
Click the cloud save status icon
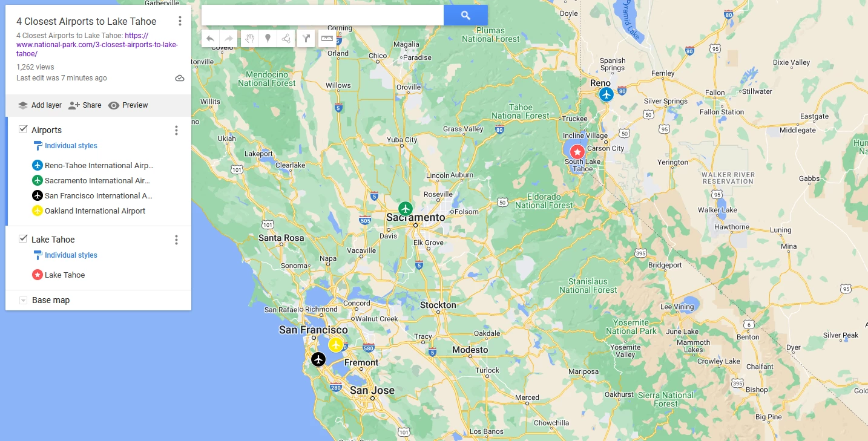tap(180, 78)
